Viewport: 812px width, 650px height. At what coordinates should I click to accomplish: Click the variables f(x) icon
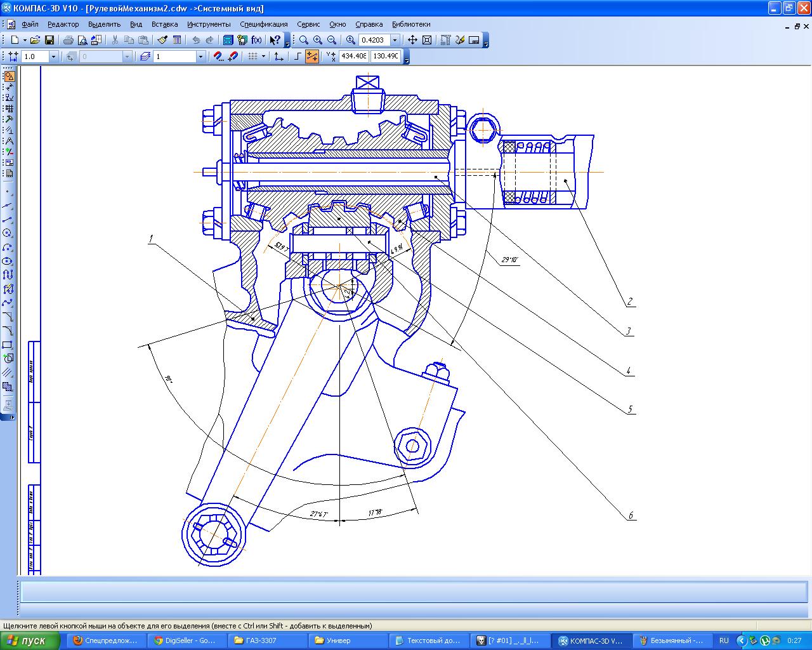pos(256,40)
